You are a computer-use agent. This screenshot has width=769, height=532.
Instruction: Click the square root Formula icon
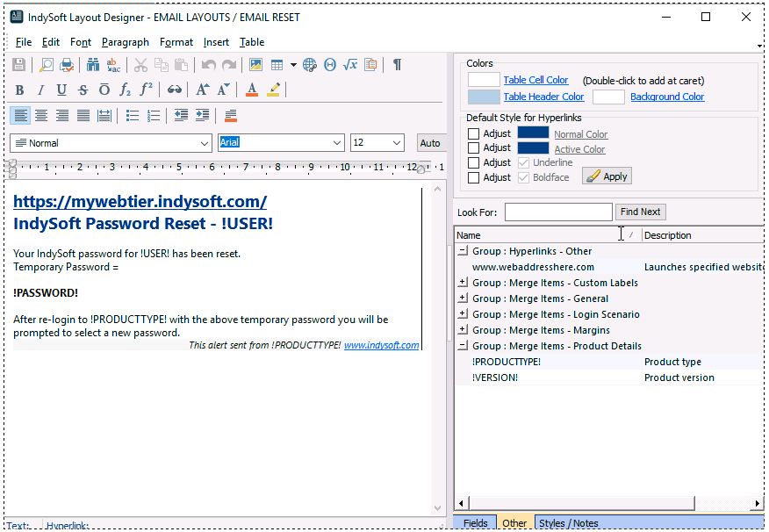pyautogui.click(x=350, y=65)
